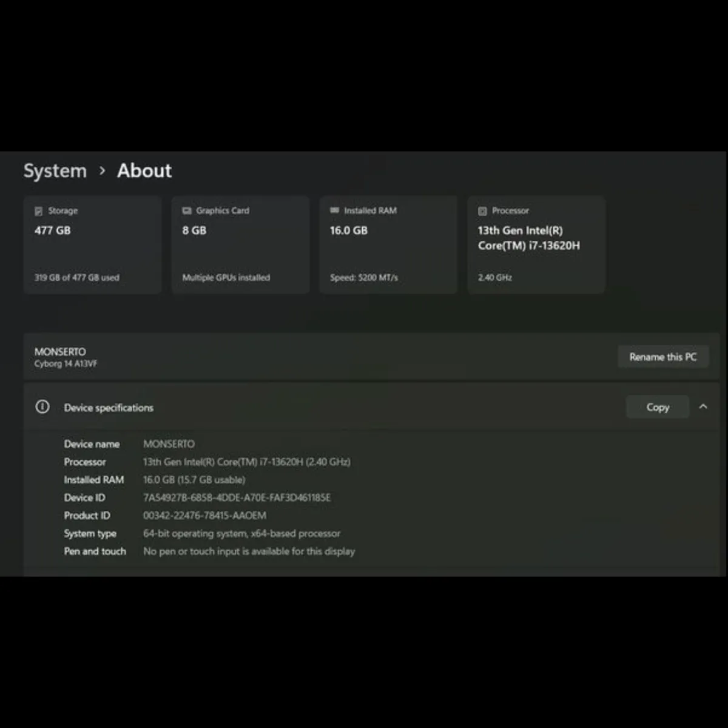
Task: Click the System breadcrumb
Action: point(55,170)
